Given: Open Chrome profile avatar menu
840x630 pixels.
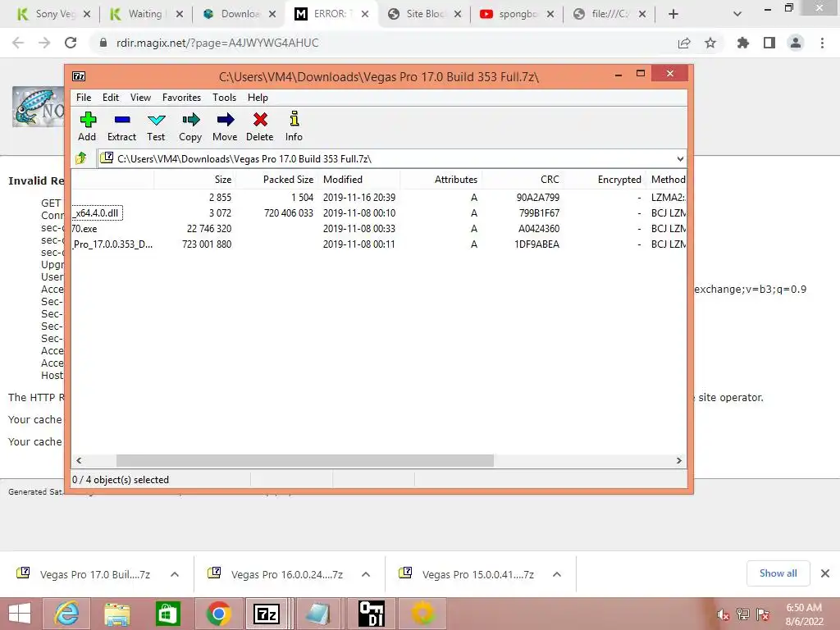Looking at the screenshot, I should (796, 43).
